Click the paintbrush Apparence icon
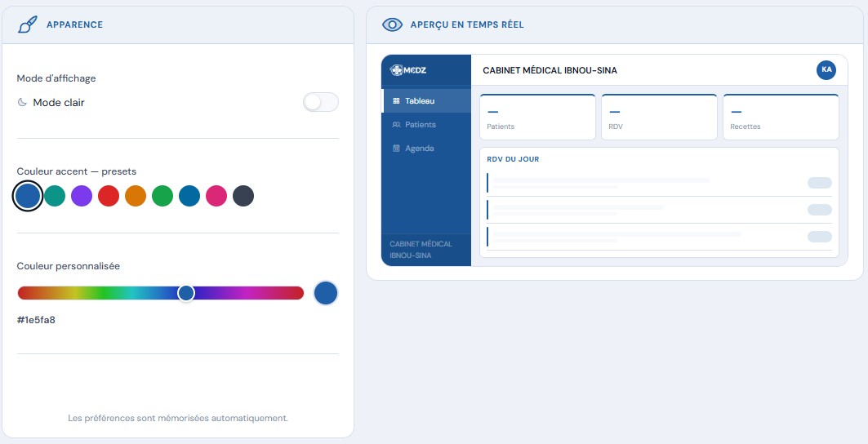Screen dimensions: 868x444 28,25
